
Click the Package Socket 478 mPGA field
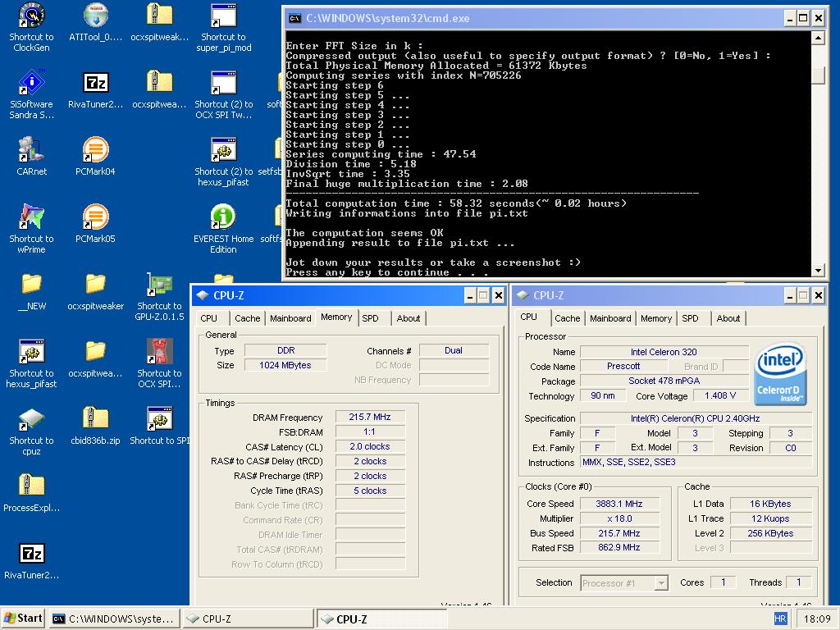click(664, 381)
